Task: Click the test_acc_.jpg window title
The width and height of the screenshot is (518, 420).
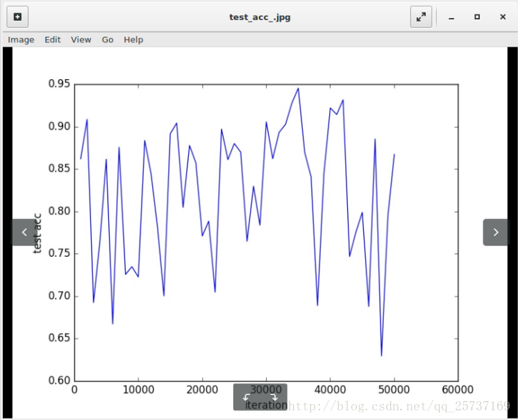Action: tap(260, 17)
